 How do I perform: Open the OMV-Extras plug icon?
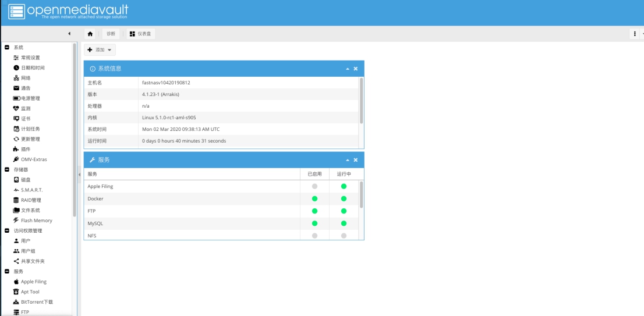16,159
